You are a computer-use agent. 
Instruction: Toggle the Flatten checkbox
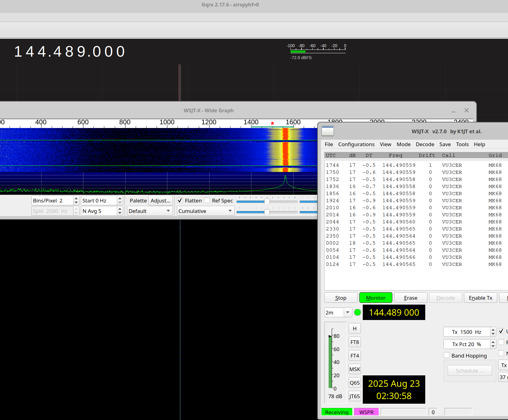[180, 200]
